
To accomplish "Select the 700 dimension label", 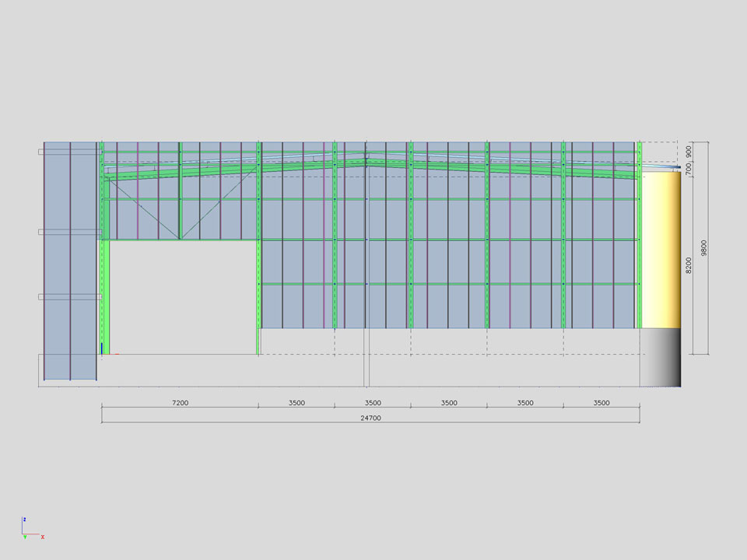I will pyautogui.click(x=688, y=169).
